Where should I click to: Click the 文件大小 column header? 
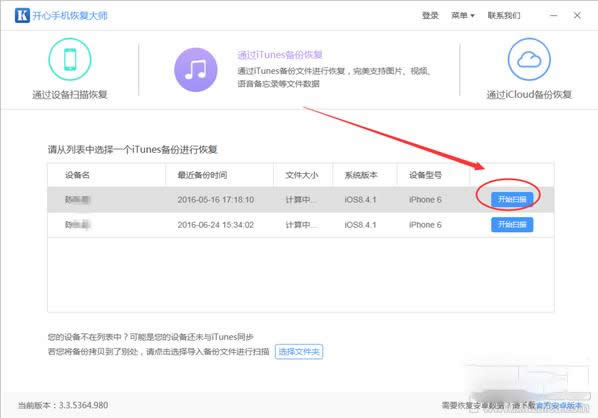pos(302,175)
